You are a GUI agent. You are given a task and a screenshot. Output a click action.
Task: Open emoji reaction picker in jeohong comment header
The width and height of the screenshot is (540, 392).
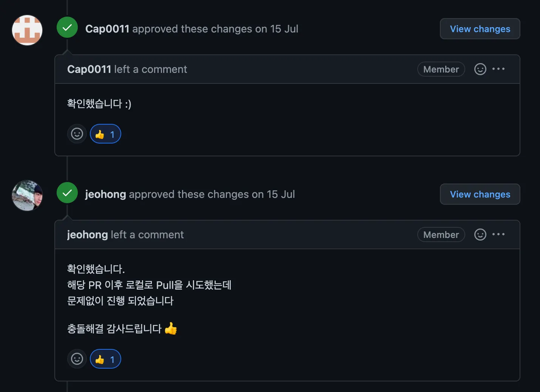[480, 235]
